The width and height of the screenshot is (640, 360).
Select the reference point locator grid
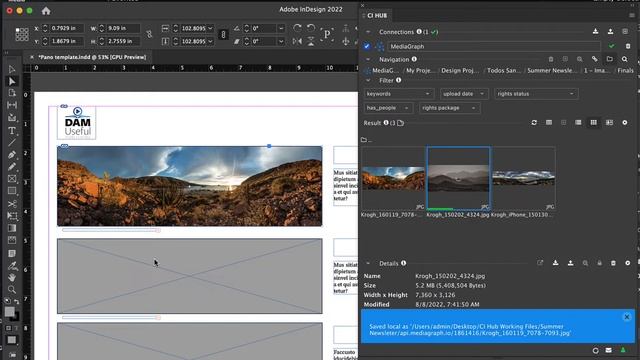point(22,34)
